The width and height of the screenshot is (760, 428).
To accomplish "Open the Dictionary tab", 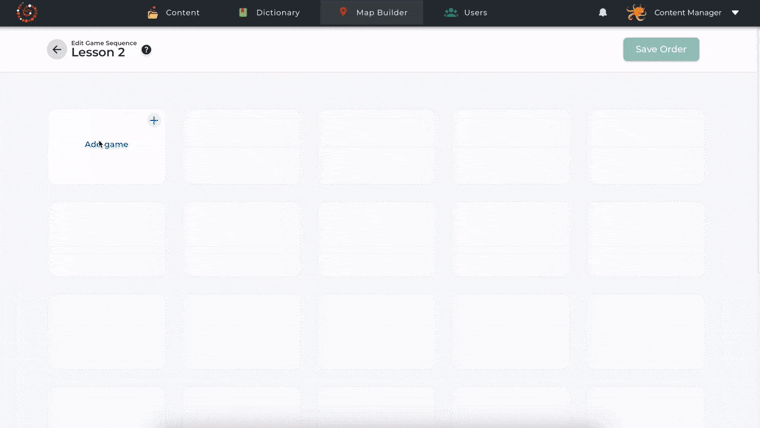I will tap(277, 13).
